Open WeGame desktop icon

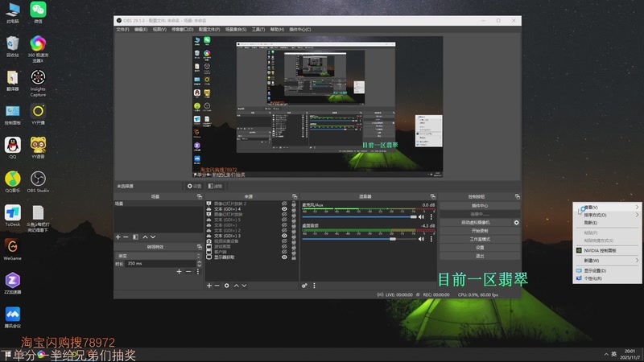12,249
